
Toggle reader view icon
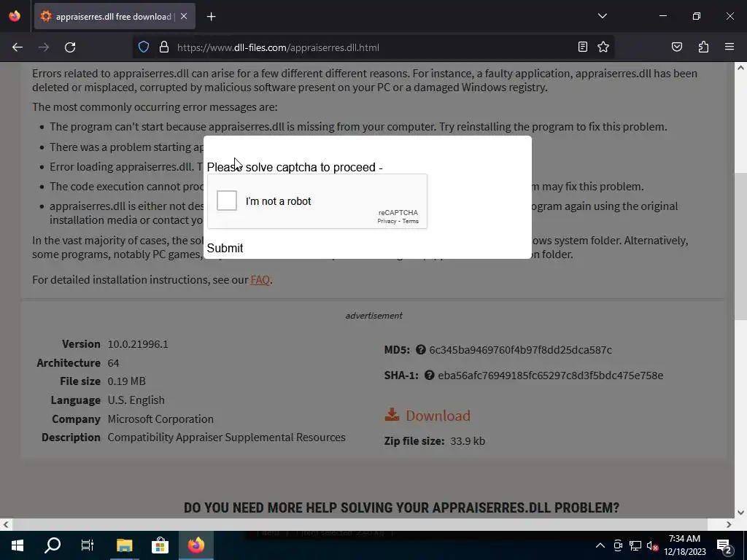pos(582,47)
